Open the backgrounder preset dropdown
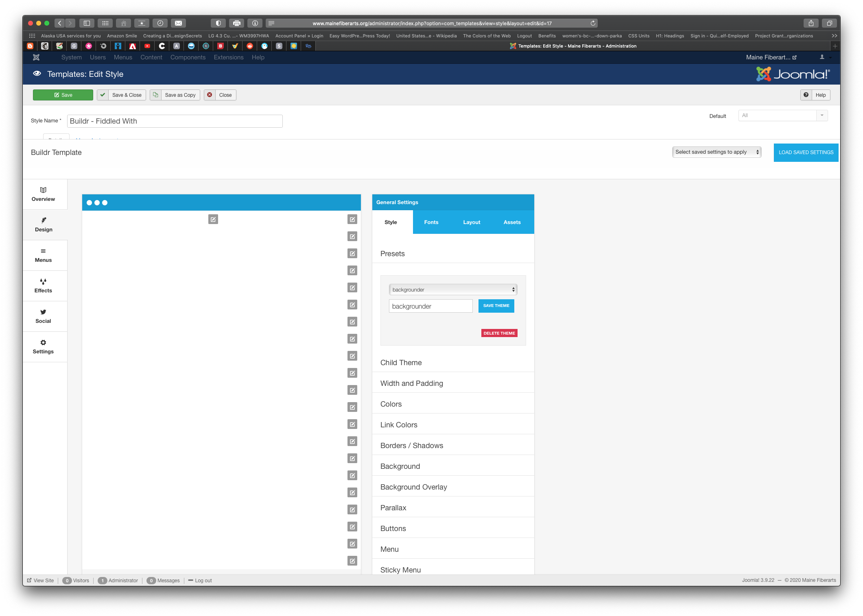 [x=453, y=289]
